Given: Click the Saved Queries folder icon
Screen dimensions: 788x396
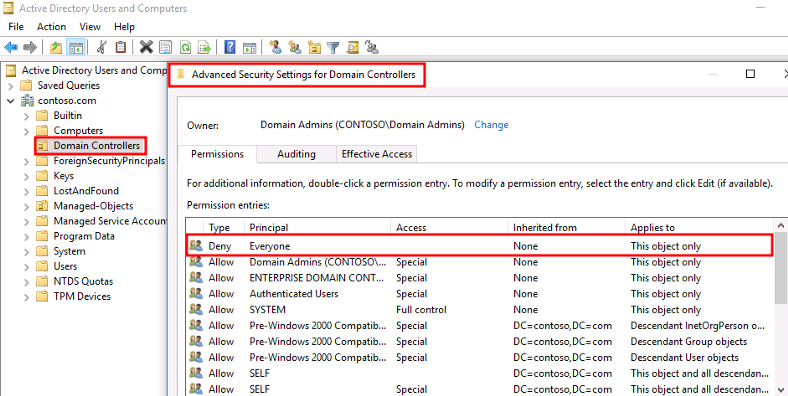Looking at the screenshot, I should click(27, 85).
